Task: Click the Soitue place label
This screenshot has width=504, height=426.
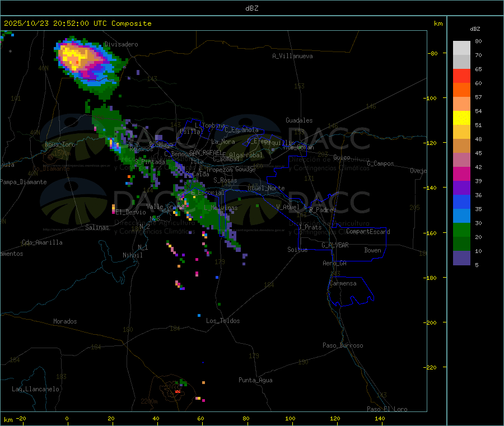Action: coord(297,249)
